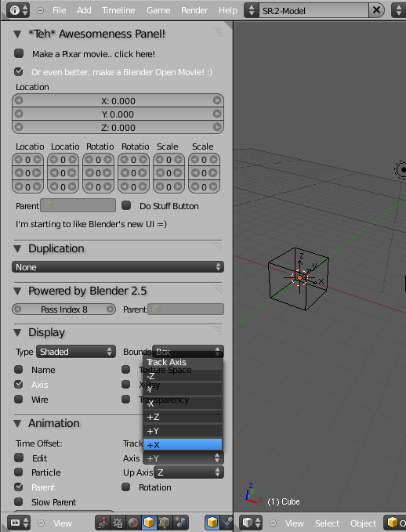Increase Pass Index with right arrow
The width and height of the screenshot is (406, 532).
111,309
